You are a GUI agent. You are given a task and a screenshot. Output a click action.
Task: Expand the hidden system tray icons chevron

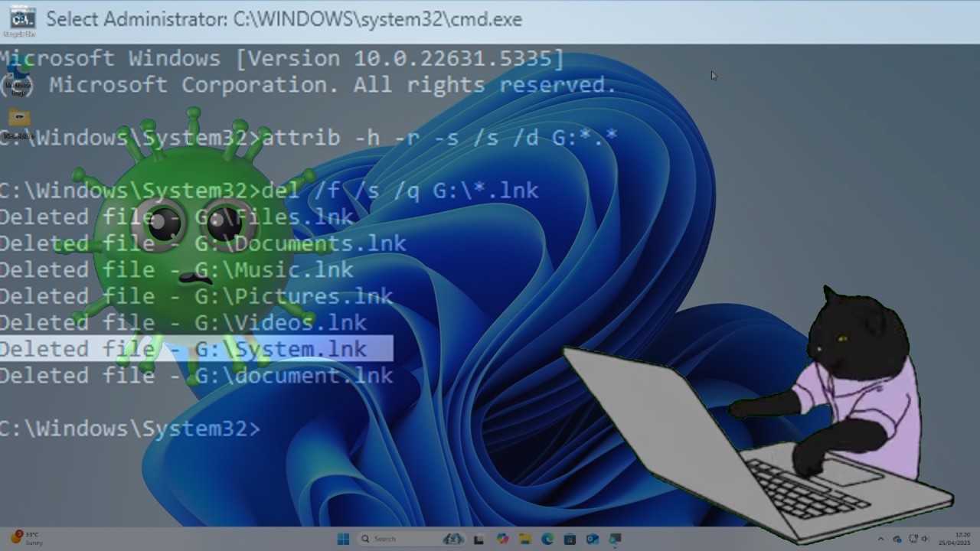pos(880,539)
